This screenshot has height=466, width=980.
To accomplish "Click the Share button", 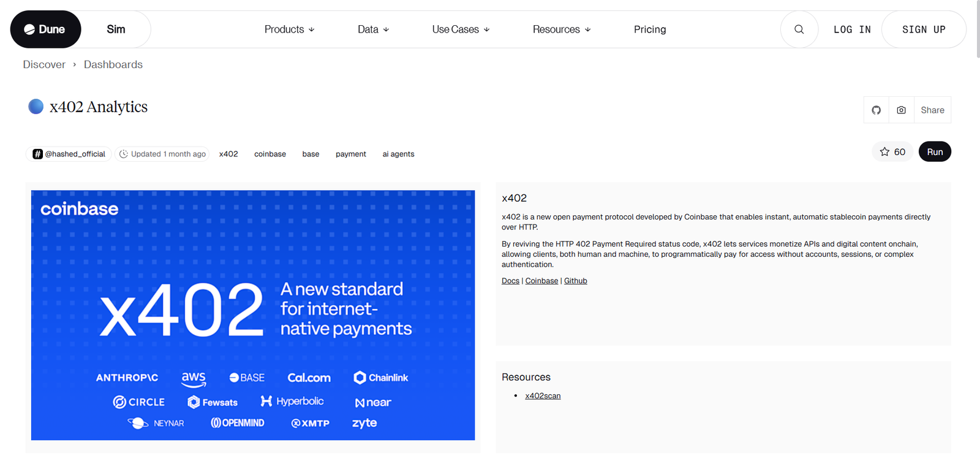I will tap(932, 110).
